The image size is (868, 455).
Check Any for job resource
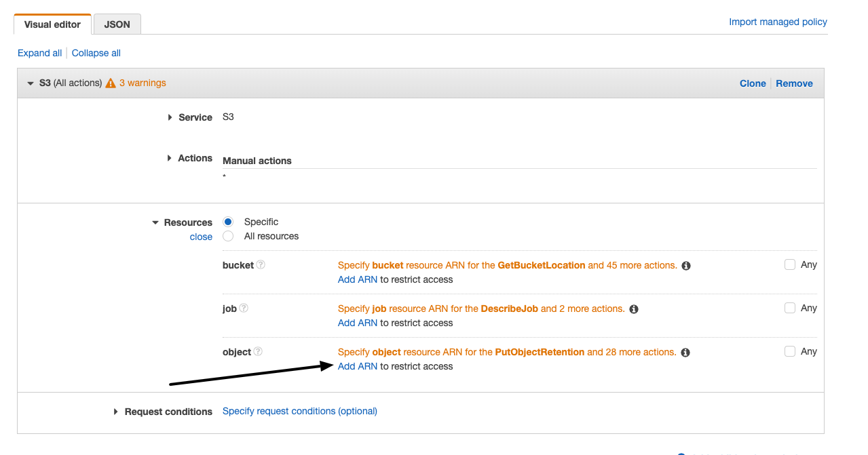click(x=790, y=308)
